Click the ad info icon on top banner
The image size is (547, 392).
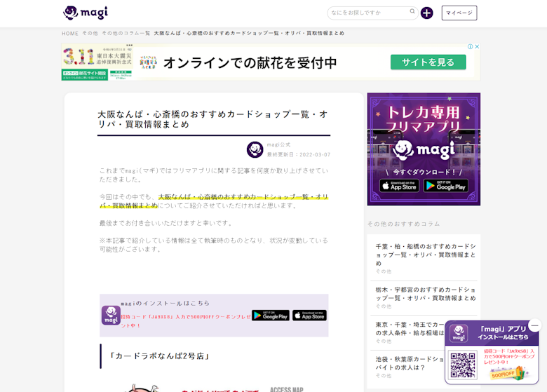471,47
